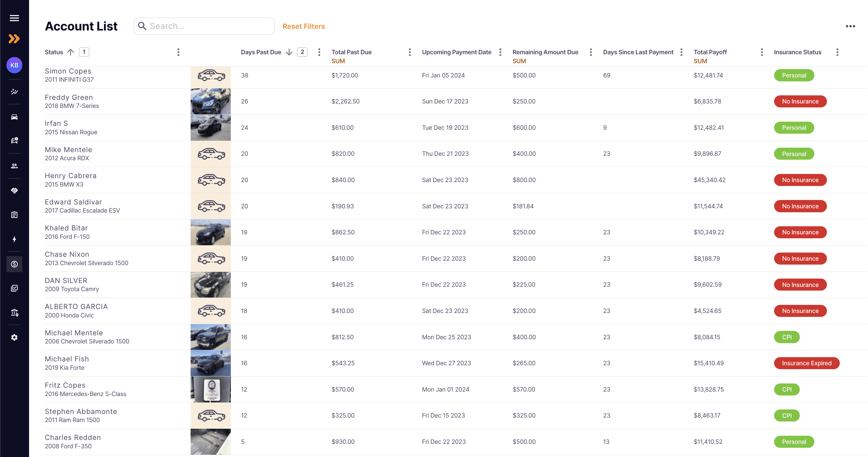The width and height of the screenshot is (868, 457).
Task: Open the lightning bolt sidebar icon
Action: [x=14, y=239]
